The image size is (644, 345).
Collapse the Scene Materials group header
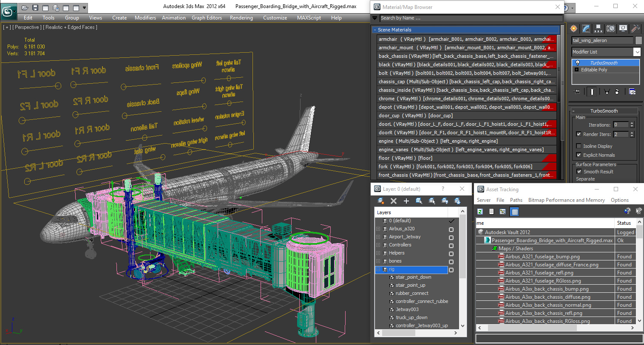click(465, 30)
